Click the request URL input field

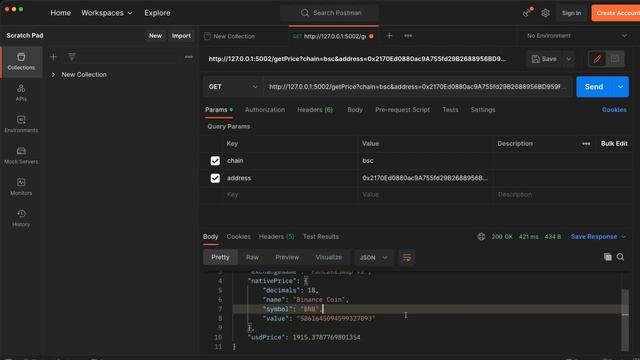coord(417,87)
